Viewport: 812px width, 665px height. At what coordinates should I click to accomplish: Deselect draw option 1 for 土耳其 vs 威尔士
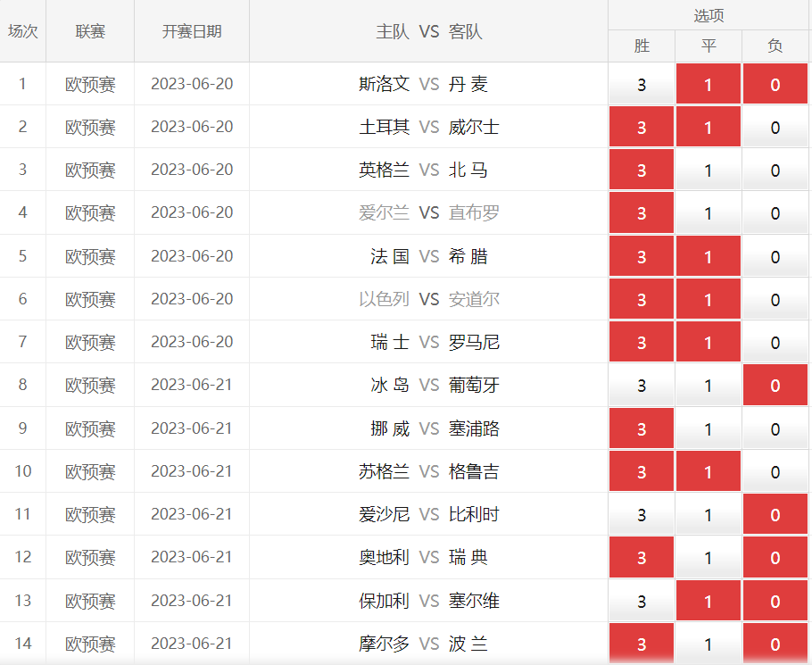click(x=708, y=128)
